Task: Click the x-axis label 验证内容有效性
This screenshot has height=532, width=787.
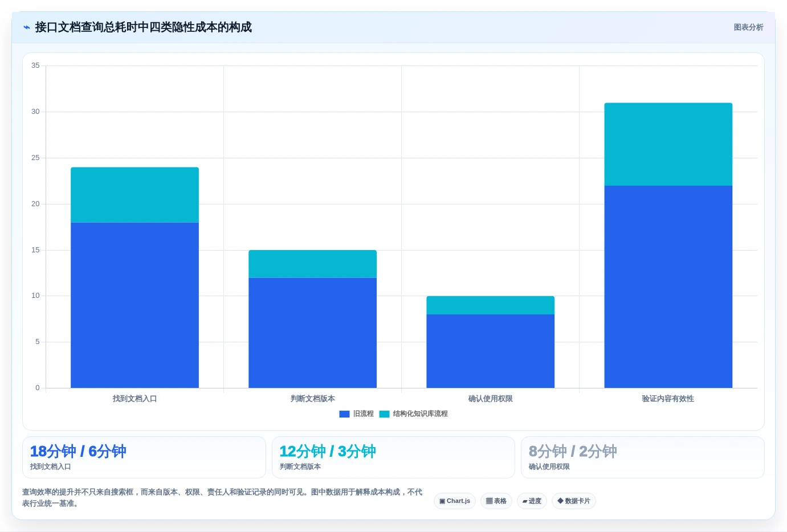Action: (x=668, y=399)
